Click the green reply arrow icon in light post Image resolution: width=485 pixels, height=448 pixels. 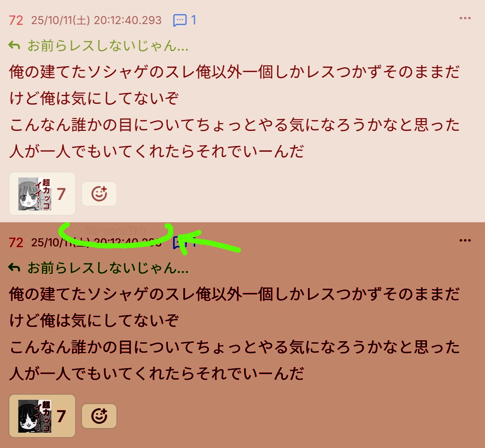tap(14, 45)
